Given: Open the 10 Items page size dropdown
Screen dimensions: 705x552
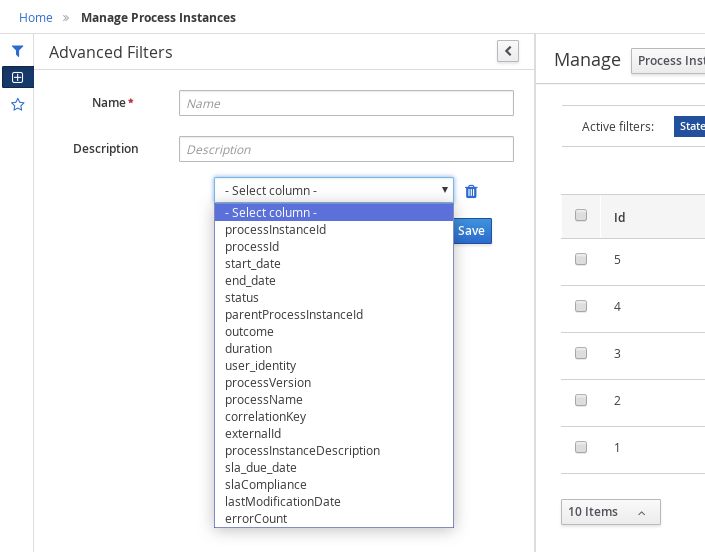Looking at the screenshot, I should tap(611, 512).
